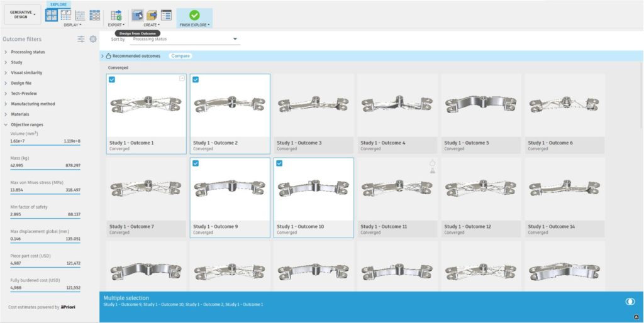Click the Mass maximum value 878.297

point(73,165)
